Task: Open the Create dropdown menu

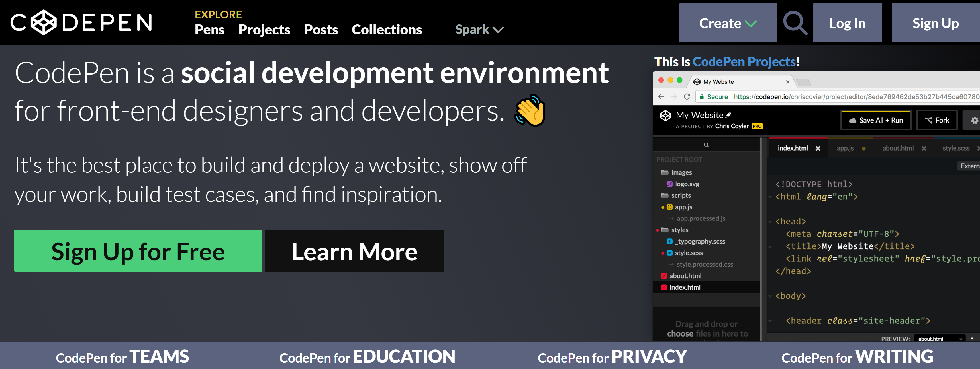Action: coord(728,23)
